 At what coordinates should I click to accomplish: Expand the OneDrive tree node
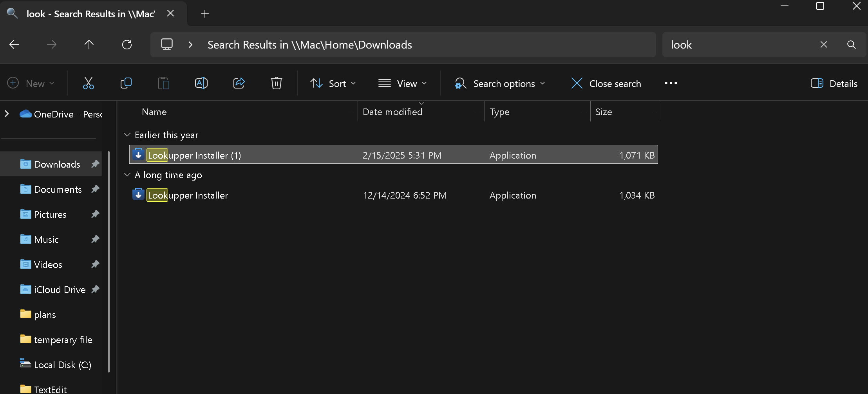(7, 114)
